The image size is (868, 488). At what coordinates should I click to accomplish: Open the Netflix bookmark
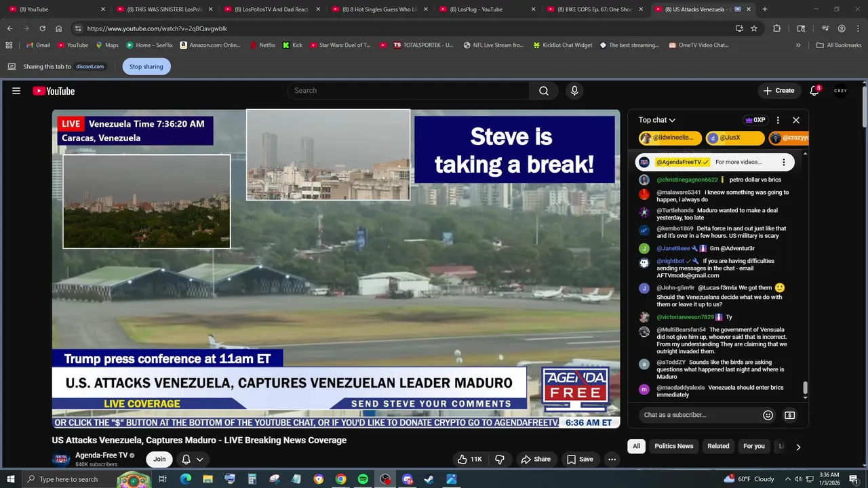pos(262,45)
